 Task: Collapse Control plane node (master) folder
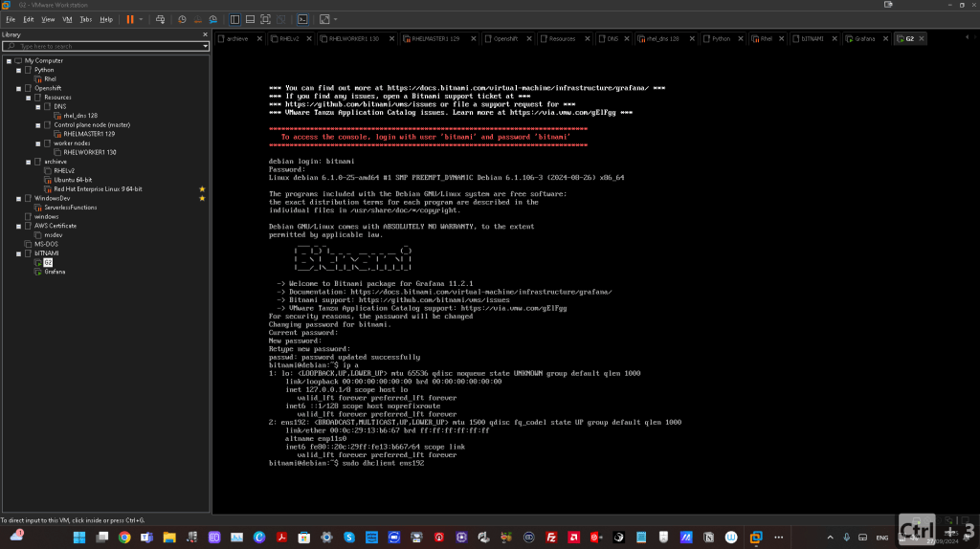click(x=38, y=125)
